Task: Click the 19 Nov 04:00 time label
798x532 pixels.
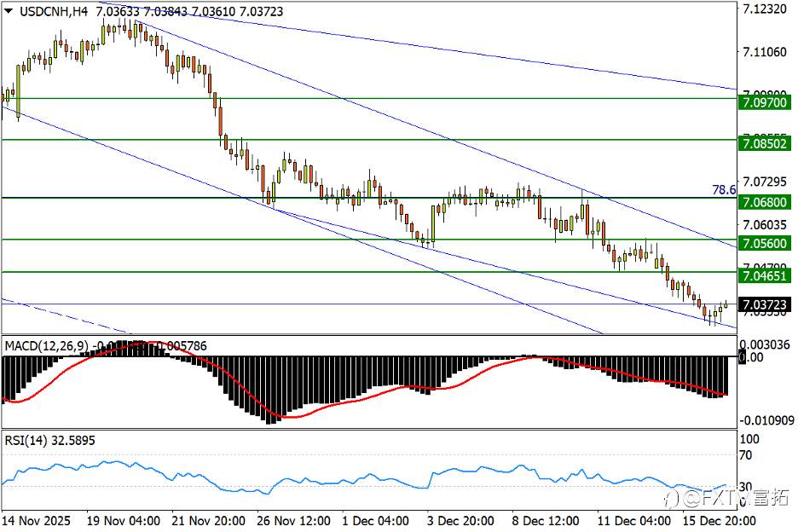Action: tap(123, 521)
